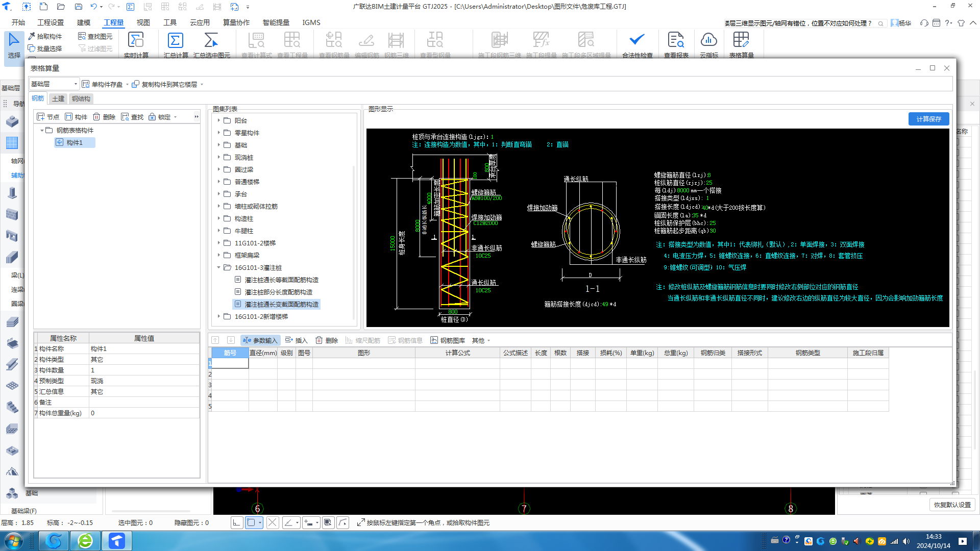
Task: Click 删除 in the component tree toolbar
Action: pos(104,117)
